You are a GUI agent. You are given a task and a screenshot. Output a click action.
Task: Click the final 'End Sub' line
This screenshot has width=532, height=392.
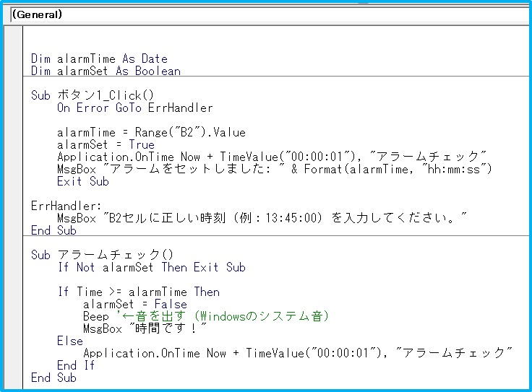[x=53, y=378]
